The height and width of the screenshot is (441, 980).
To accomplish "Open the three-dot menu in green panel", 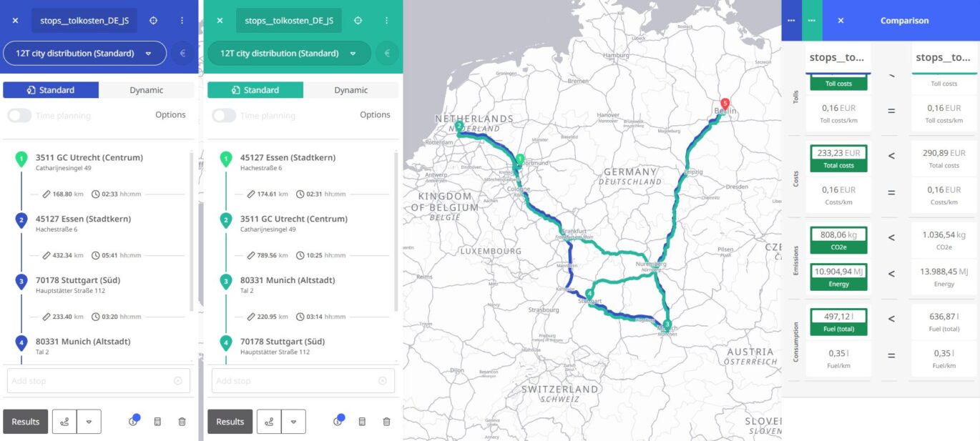I will click(x=386, y=21).
